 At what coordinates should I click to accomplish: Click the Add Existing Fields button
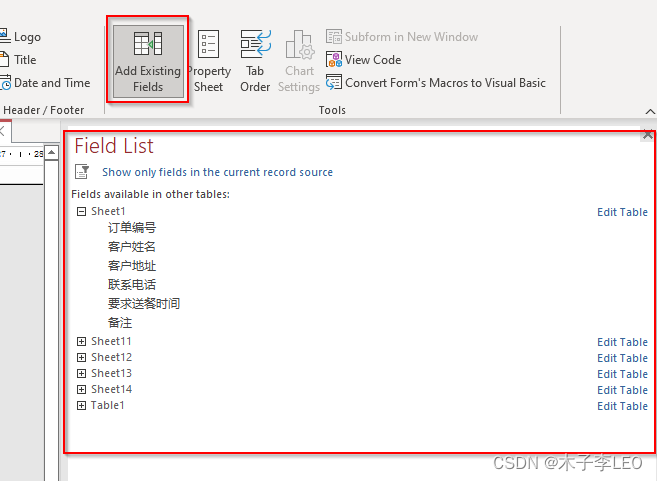(148, 62)
